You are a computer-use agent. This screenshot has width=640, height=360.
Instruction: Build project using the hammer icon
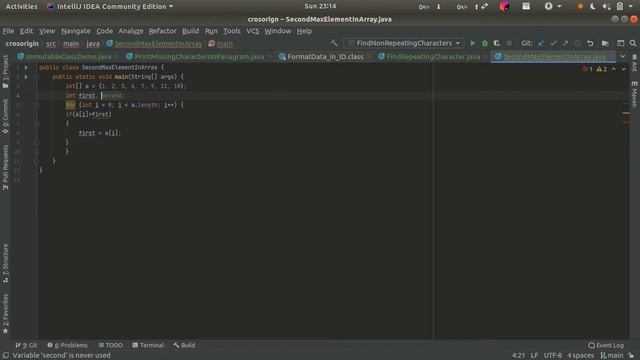click(x=334, y=43)
